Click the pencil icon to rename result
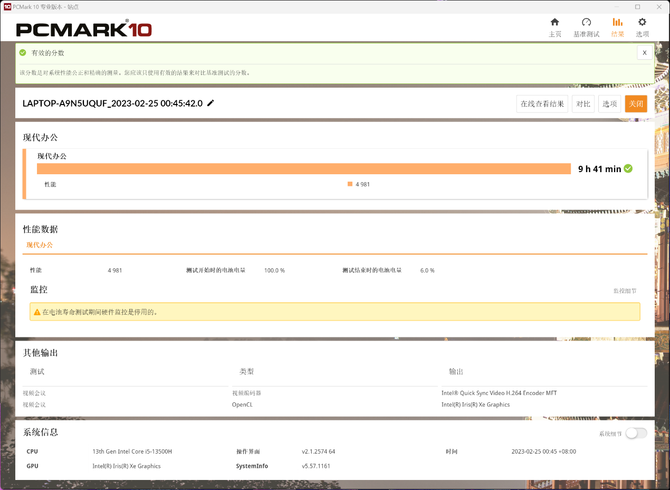 211,103
